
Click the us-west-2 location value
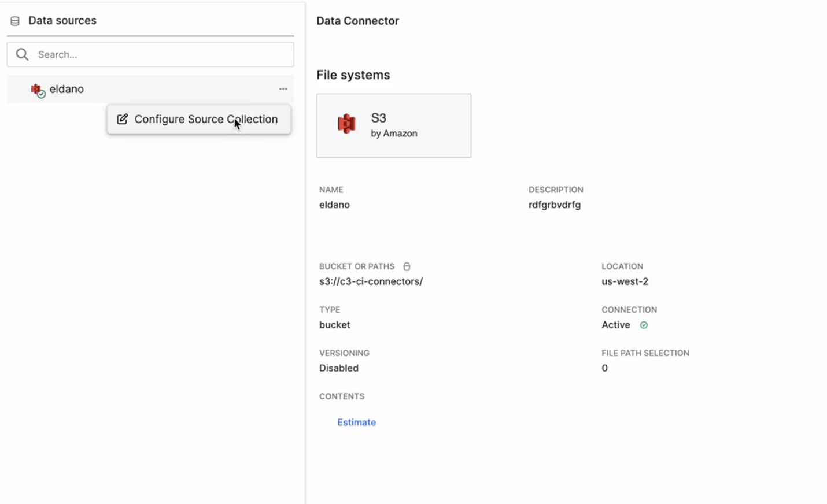point(625,281)
